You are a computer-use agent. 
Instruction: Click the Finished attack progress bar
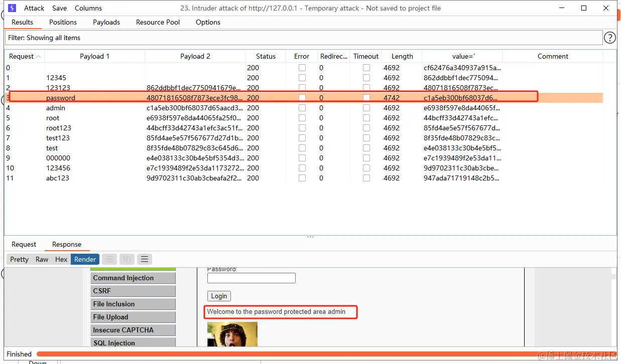coord(327,354)
